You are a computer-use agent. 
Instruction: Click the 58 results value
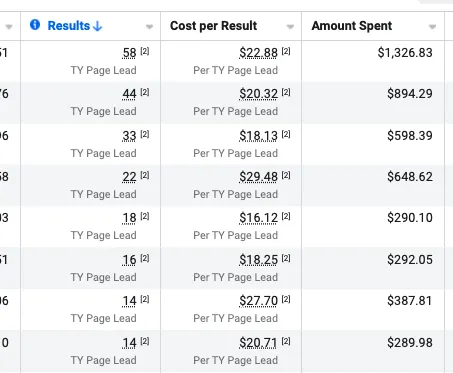(129, 53)
